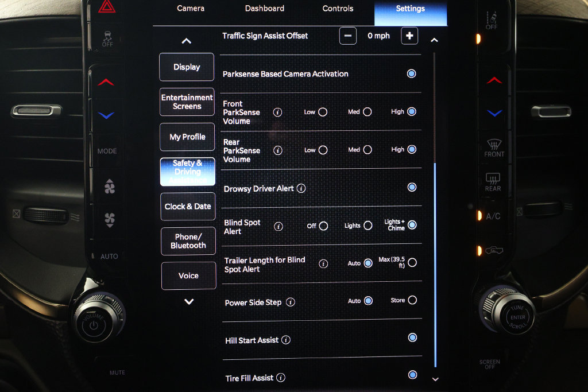Show info for Front ParkSense Volume
Viewport: 588px width, 392px height.
277,112
